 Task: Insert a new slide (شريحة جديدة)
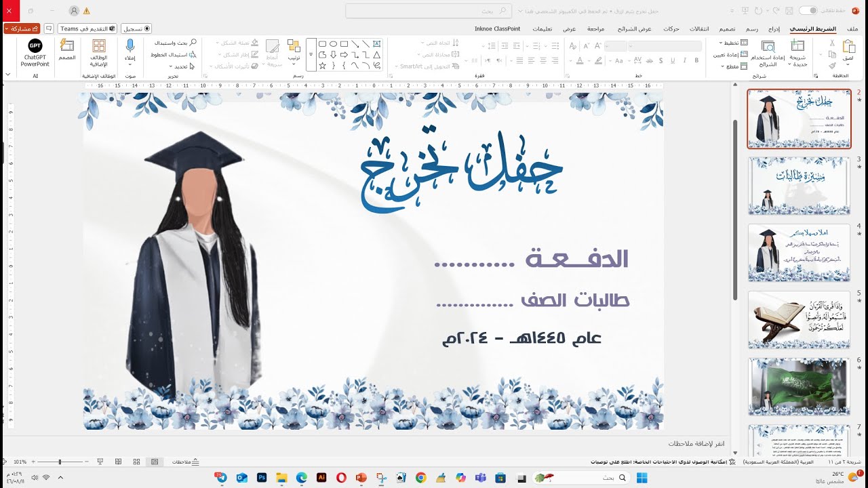pyautogui.click(x=798, y=54)
